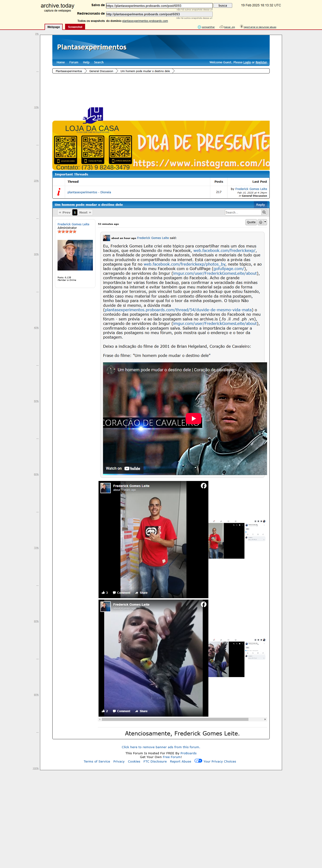322x868 pixels.
Task: Click the Register link
Action: [x=261, y=62]
